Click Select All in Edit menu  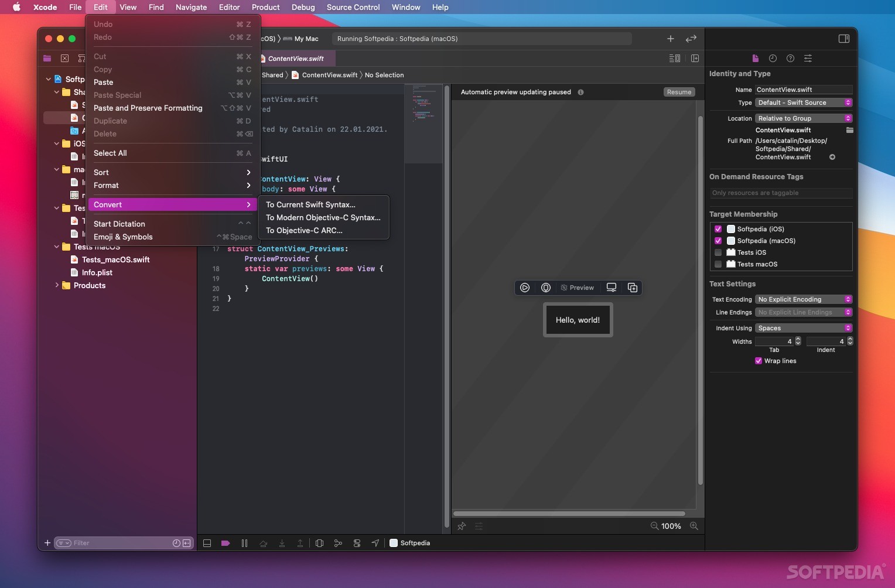pyautogui.click(x=172, y=153)
